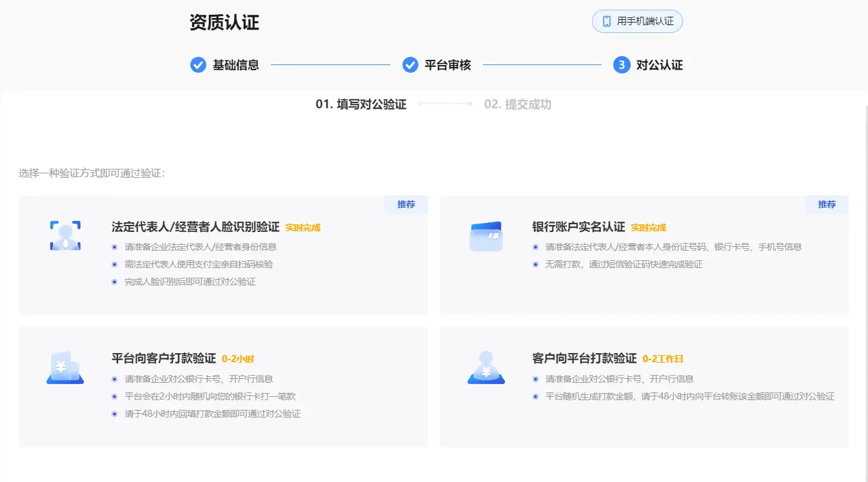868x482 pixels.
Task: Go to 基础信息 step label
Action: (x=236, y=65)
